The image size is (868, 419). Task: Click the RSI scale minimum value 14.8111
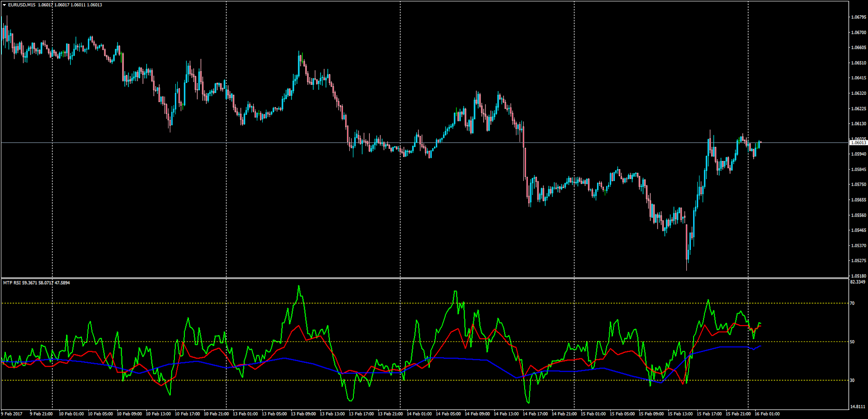pyautogui.click(x=858, y=406)
